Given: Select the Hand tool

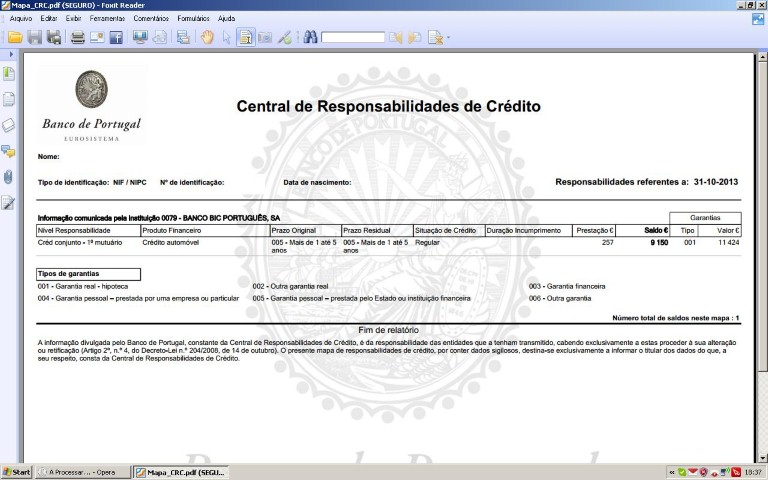Looking at the screenshot, I should [208, 38].
